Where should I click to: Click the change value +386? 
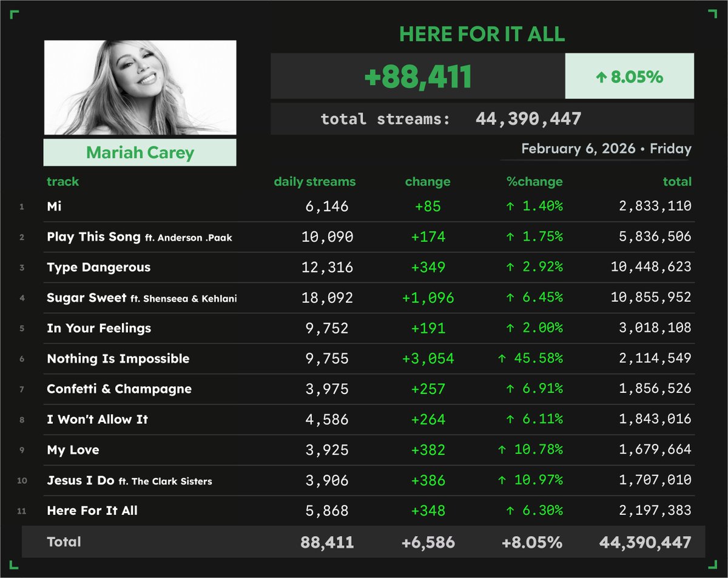coord(428,480)
